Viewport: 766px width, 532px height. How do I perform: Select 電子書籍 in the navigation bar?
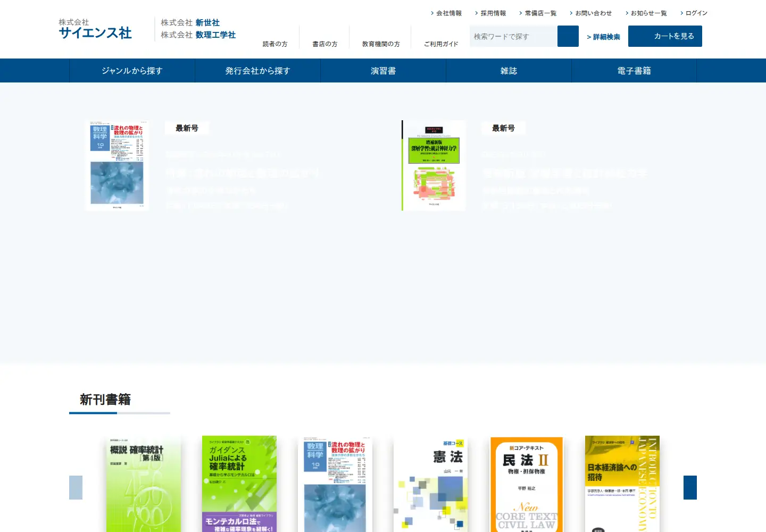point(634,71)
